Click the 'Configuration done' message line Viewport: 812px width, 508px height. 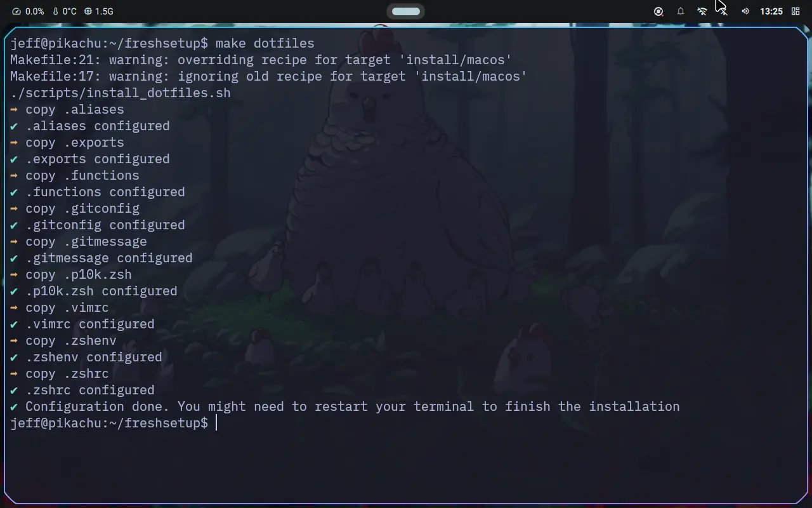[x=345, y=406]
